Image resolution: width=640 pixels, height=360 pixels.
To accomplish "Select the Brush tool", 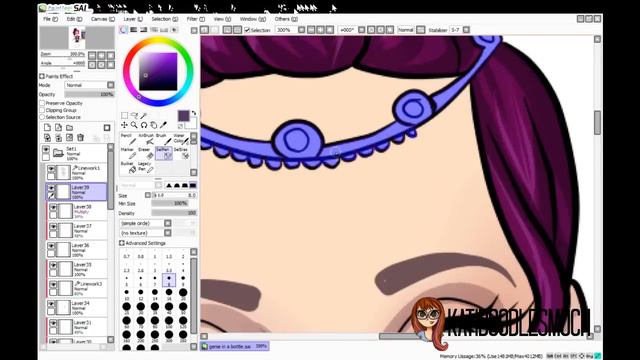I will [x=163, y=139].
